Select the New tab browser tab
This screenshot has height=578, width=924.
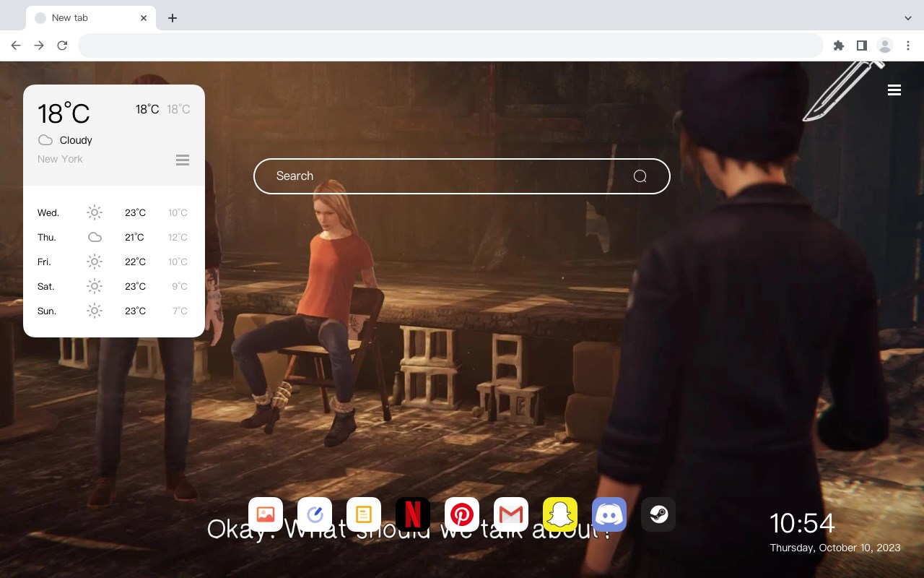91,18
